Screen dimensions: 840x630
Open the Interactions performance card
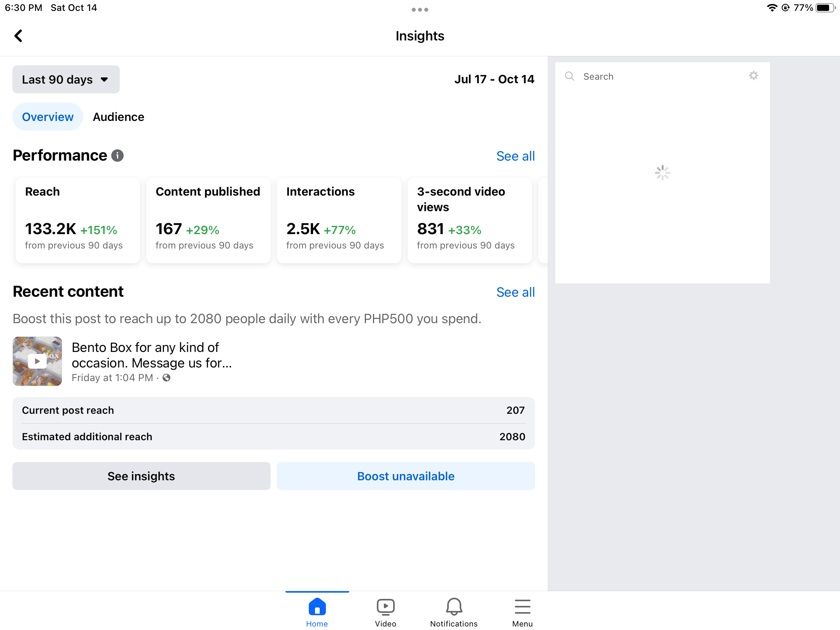[339, 220]
